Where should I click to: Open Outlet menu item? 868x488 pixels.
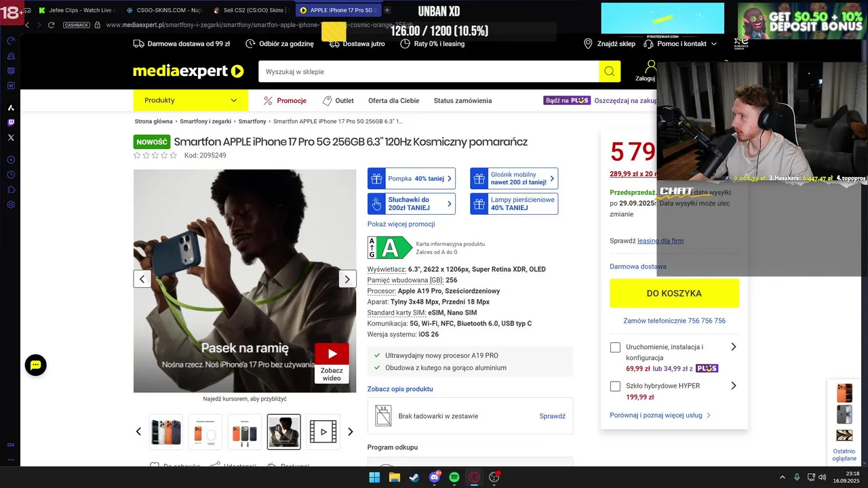338,100
